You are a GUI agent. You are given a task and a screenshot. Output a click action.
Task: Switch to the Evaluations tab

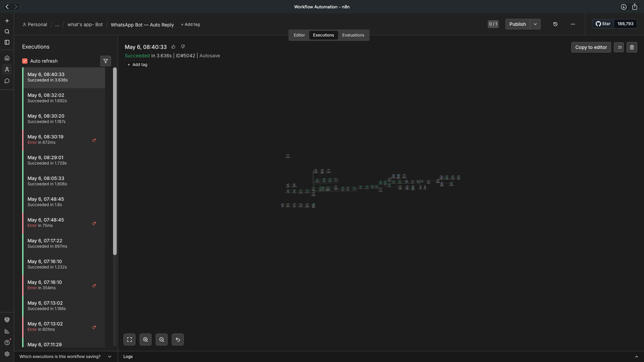(x=353, y=35)
